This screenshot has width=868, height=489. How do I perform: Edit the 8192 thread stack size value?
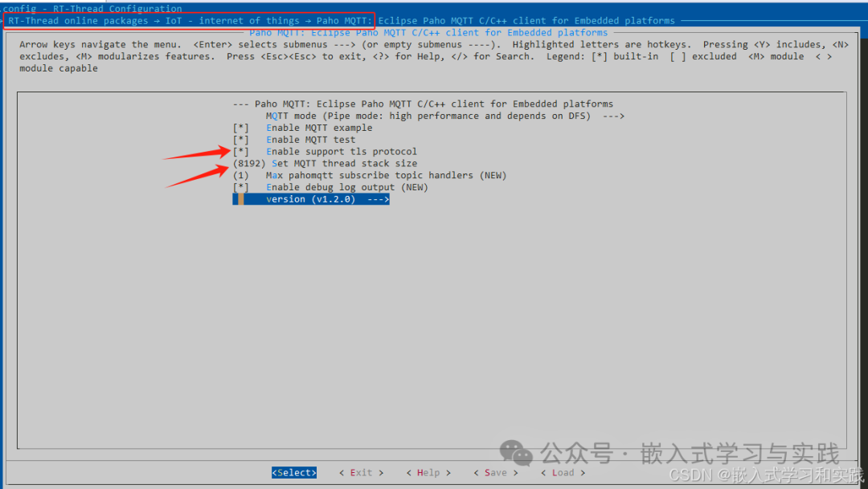(249, 164)
